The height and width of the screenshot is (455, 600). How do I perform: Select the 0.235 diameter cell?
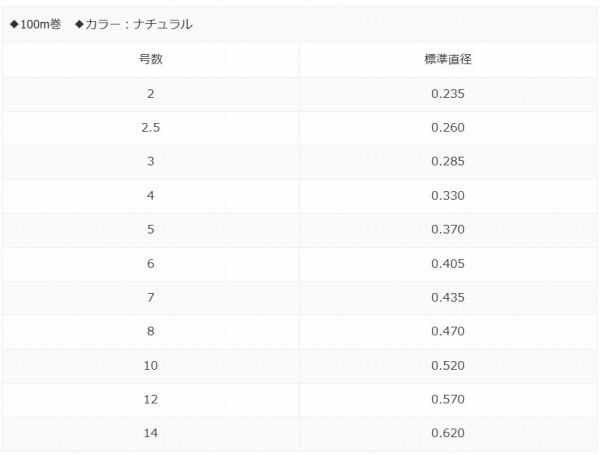tap(448, 94)
